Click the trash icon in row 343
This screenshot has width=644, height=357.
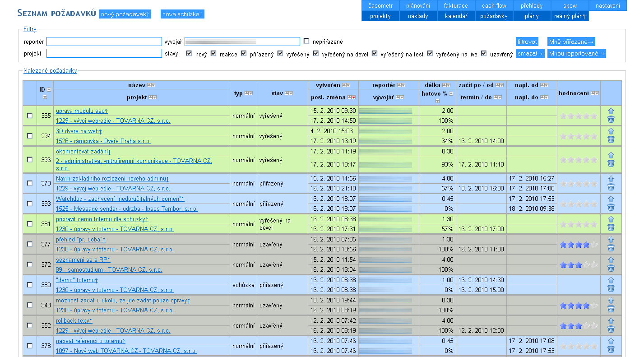(611, 309)
